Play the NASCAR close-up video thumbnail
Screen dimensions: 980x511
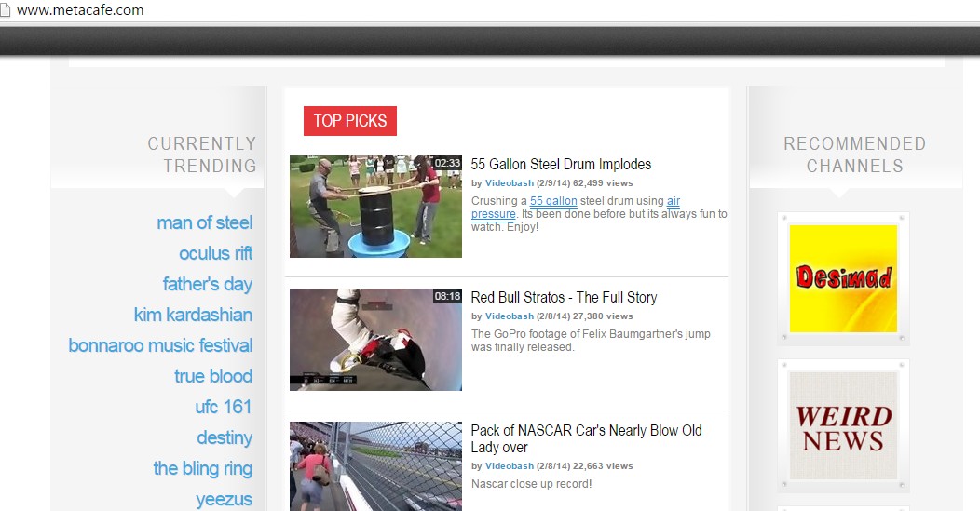point(375,466)
